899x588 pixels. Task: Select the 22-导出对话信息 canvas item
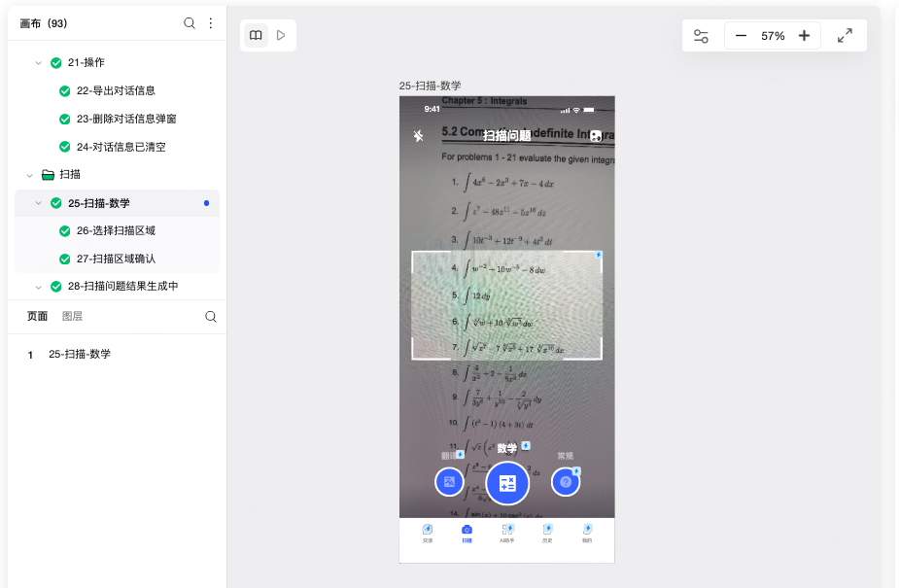click(116, 90)
